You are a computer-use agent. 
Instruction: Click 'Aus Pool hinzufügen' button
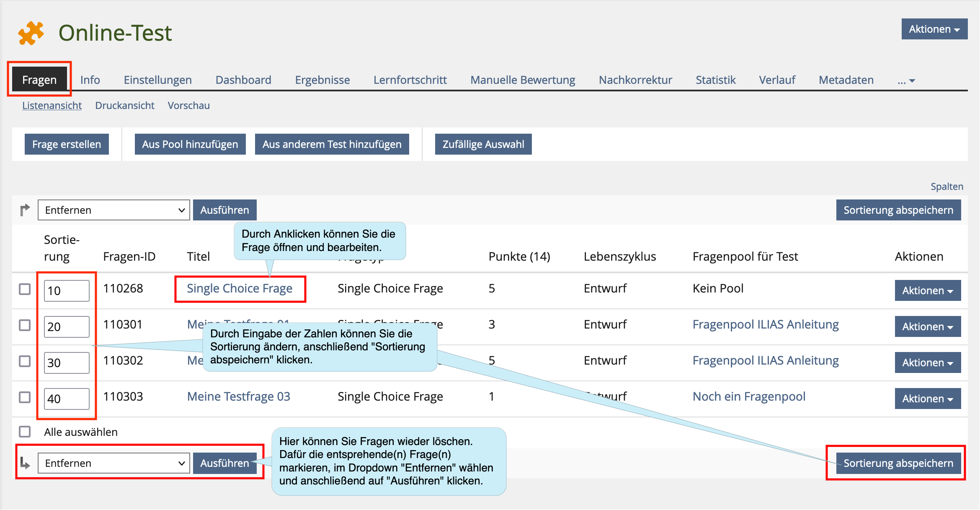click(190, 144)
